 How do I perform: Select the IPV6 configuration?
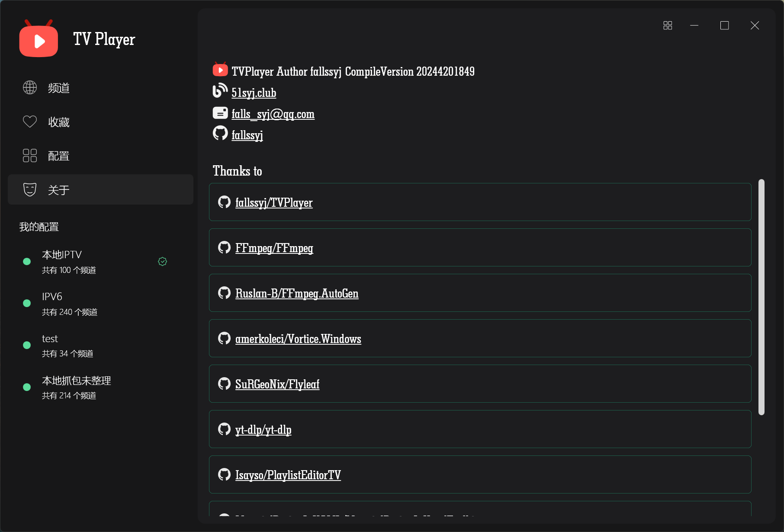point(69,304)
